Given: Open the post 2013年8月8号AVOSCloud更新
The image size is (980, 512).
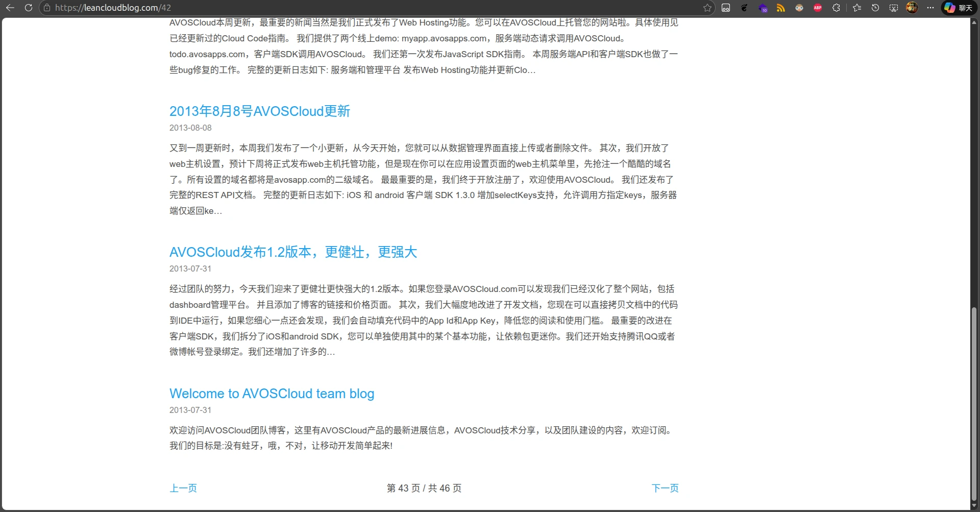Looking at the screenshot, I should 259,111.
